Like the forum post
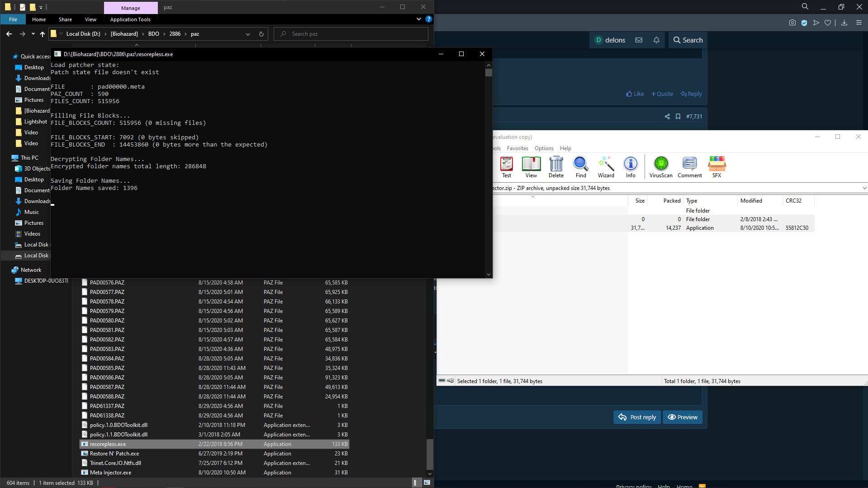The width and height of the screenshot is (868, 488). click(x=635, y=94)
